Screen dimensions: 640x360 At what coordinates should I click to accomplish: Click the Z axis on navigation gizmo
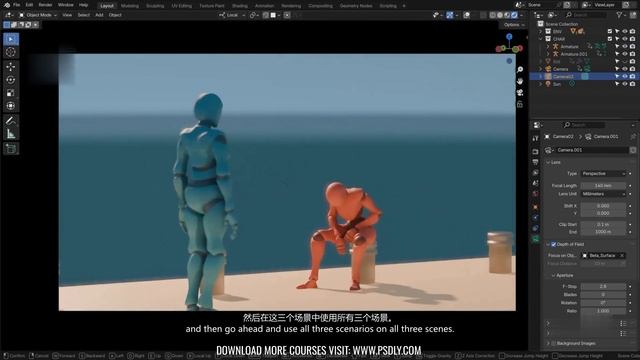click(509, 37)
